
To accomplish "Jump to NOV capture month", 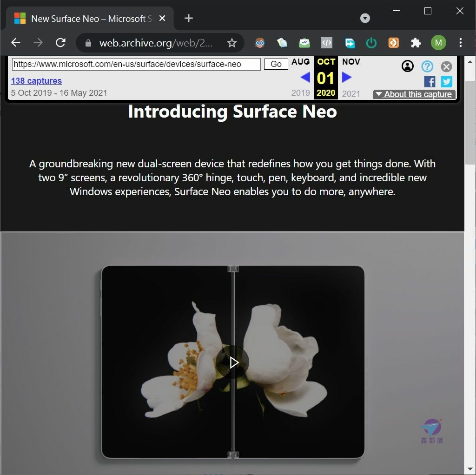I will [x=351, y=62].
